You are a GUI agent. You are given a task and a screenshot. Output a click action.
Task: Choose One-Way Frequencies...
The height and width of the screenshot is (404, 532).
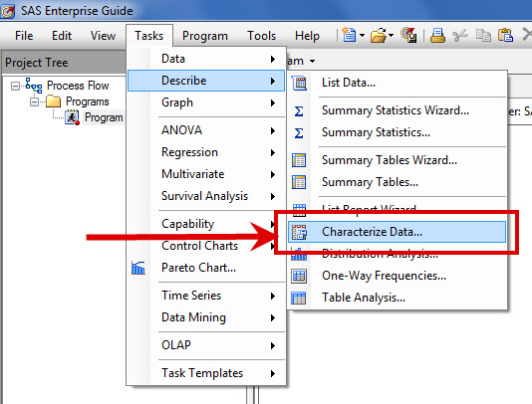[397, 276]
